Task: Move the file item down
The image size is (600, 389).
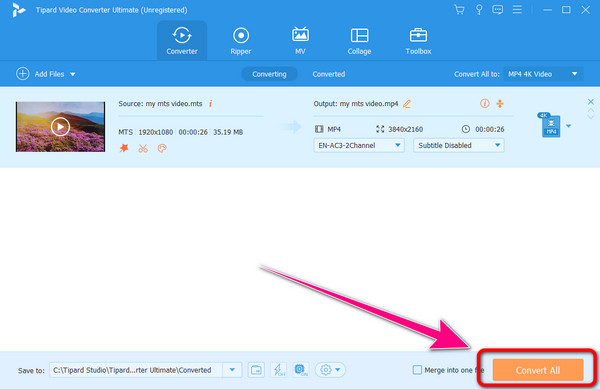Action: [x=591, y=116]
